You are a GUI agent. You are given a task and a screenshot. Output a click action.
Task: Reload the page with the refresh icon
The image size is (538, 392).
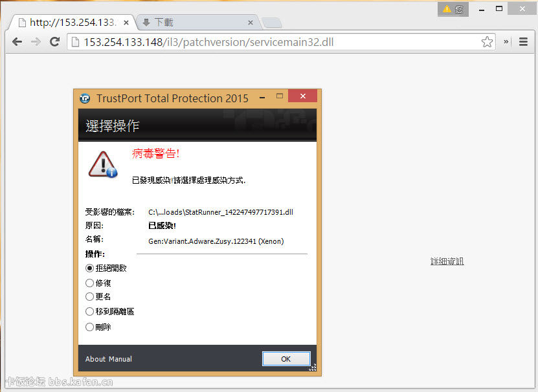[x=54, y=42]
